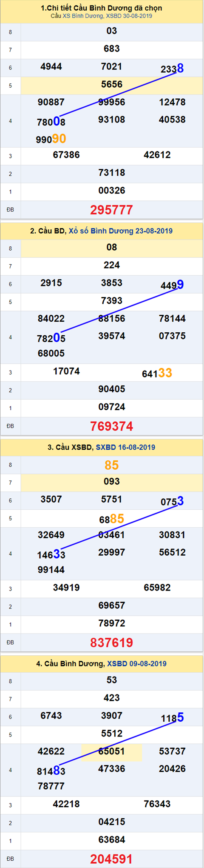Open link 'Cầu XS Bình Dương, XSBD 30-08-2019'

(101, 16)
